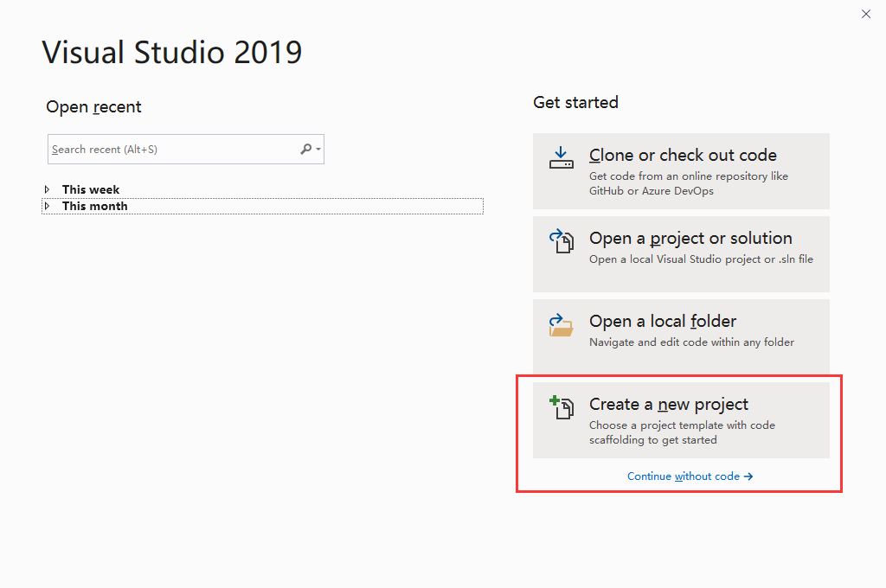Follow the Continue without code link
The height and width of the screenshot is (588, 886).
690,476
